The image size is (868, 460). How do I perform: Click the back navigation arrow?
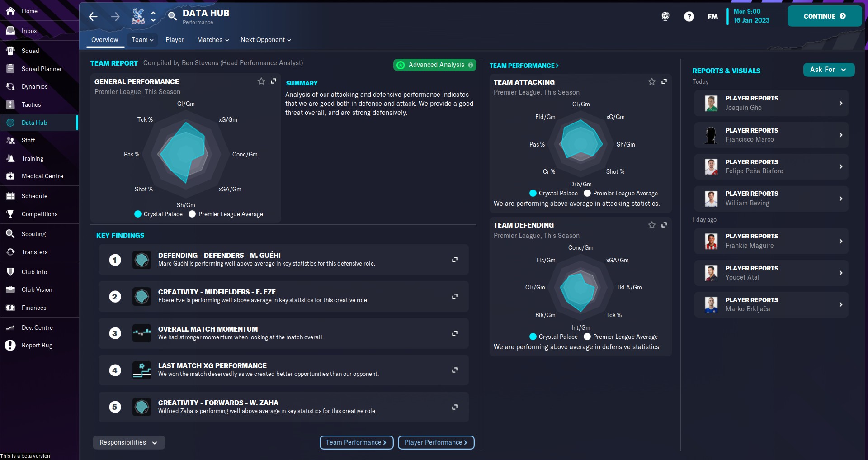pyautogui.click(x=93, y=17)
